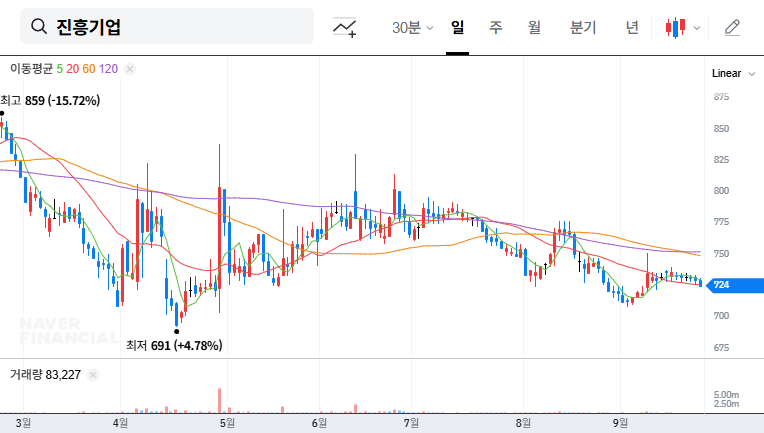764x433 pixels.
Task: Switch to the 주 weekly tab
Action: [x=496, y=27]
